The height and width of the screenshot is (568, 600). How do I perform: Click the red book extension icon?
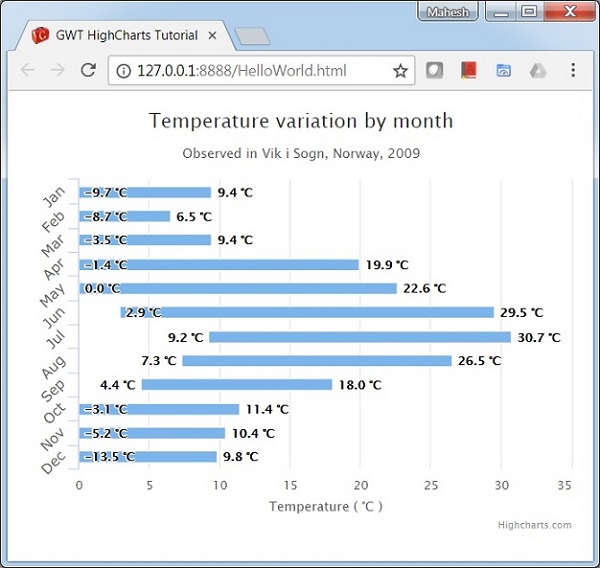[469, 71]
